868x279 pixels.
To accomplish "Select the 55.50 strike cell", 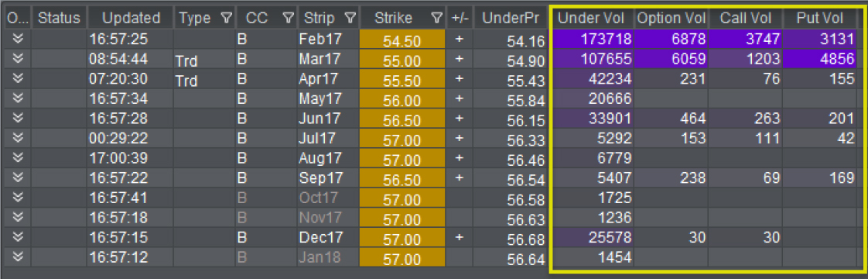I will [x=402, y=79].
